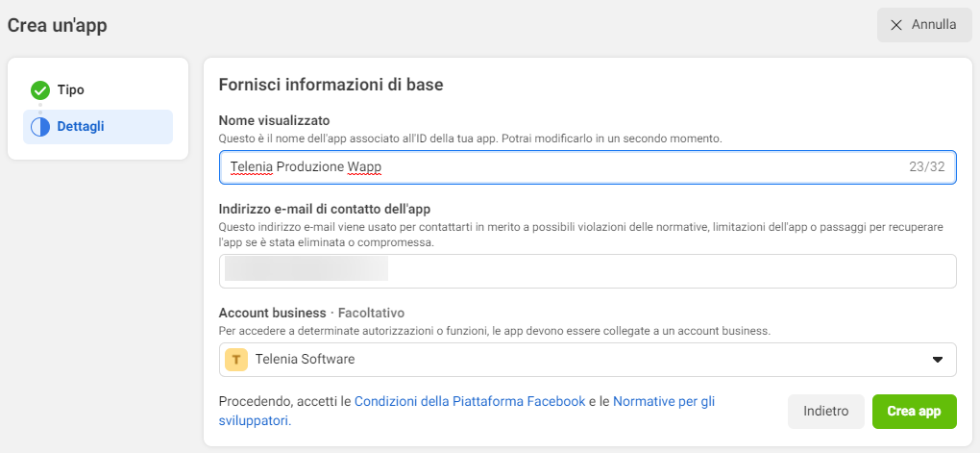This screenshot has height=453, width=980.
Task: Click the e-mail di contatto input field
Action: click(587, 271)
